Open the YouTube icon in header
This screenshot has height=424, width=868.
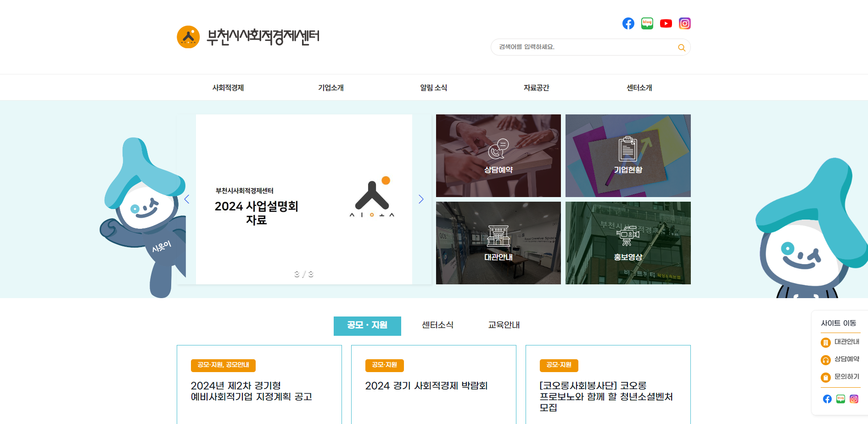(x=666, y=23)
